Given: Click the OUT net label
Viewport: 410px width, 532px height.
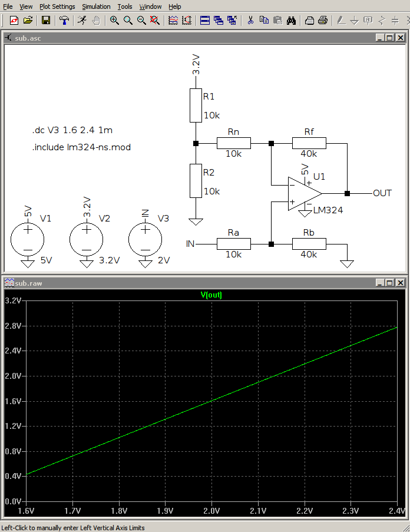Looking at the screenshot, I should click(x=382, y=193).
